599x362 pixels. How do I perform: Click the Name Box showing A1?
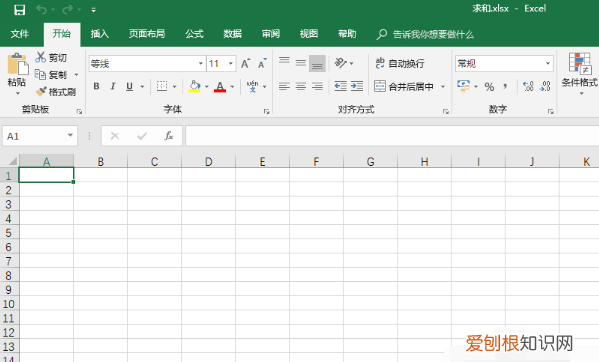tap(40, 136)
